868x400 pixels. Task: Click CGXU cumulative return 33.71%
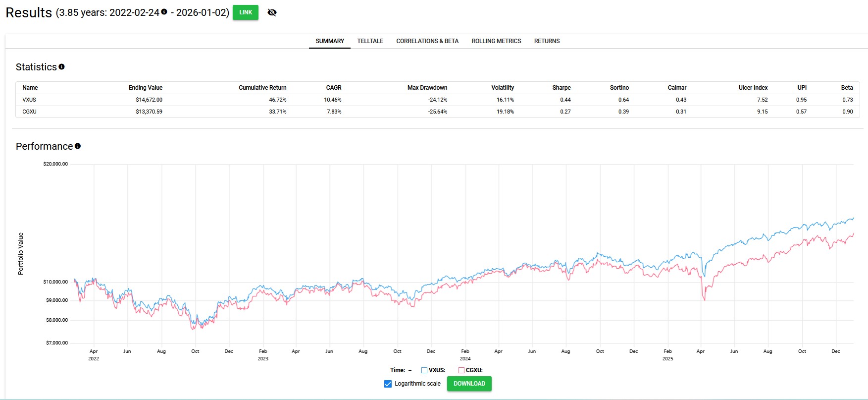[x=278, y=112]
